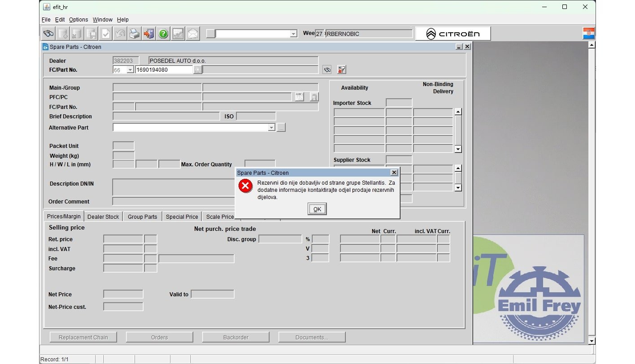Click the main window scrollbar down arrow

592,341
